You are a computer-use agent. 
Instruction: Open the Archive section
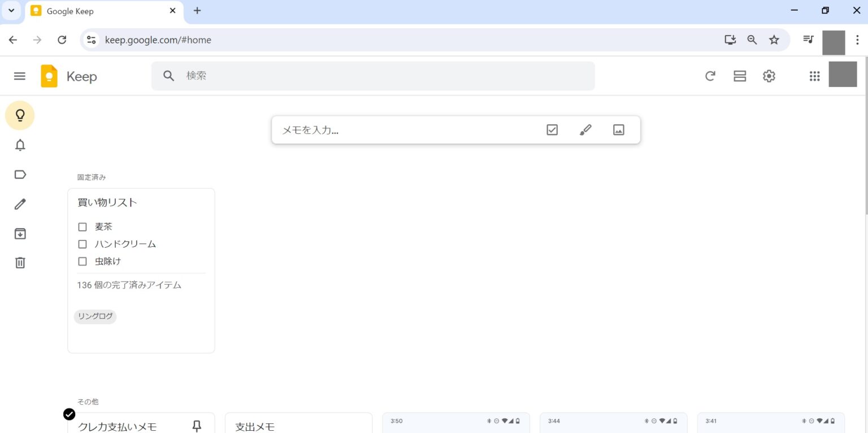pos(20,233)
